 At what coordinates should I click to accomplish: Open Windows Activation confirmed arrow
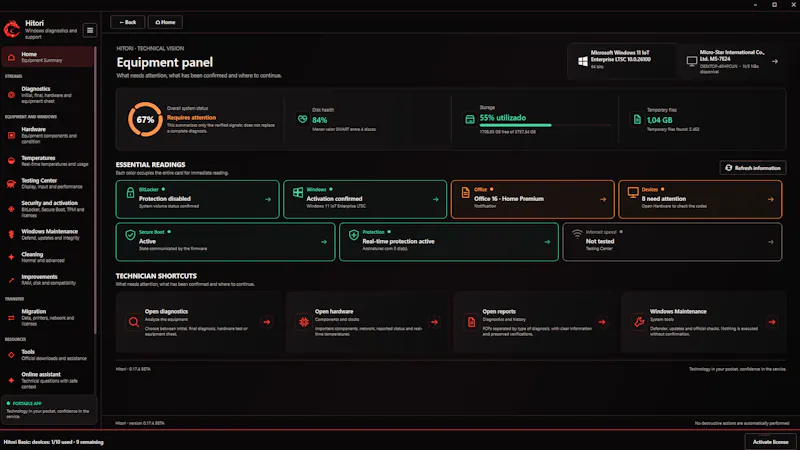click(435, 199)
